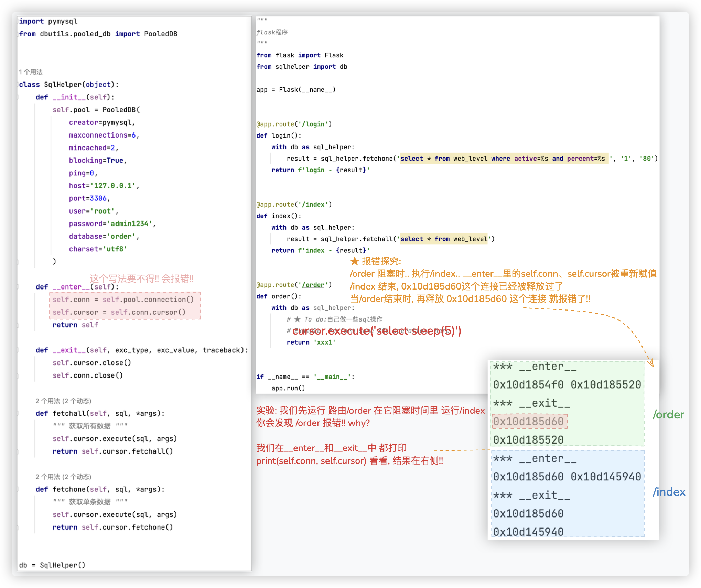Open the '/order' route link
701x588 pixels.
(313, 285)
